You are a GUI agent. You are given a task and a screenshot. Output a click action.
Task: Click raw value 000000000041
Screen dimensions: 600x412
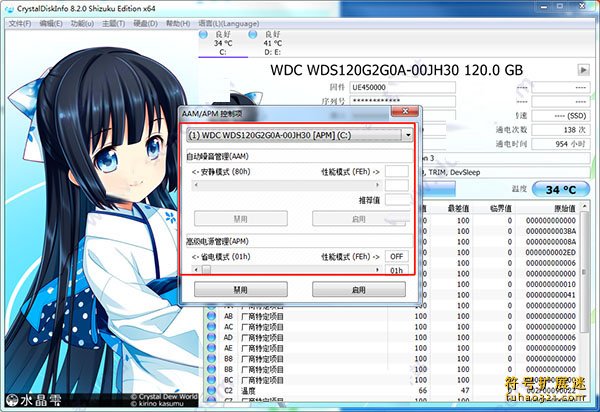[551, 295]
